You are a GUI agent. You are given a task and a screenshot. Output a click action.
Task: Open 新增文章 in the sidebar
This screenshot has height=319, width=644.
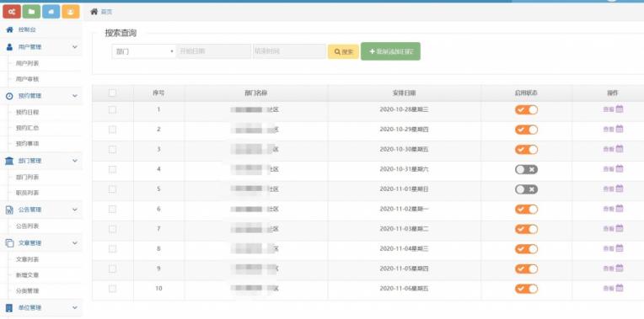pos(28,275)
